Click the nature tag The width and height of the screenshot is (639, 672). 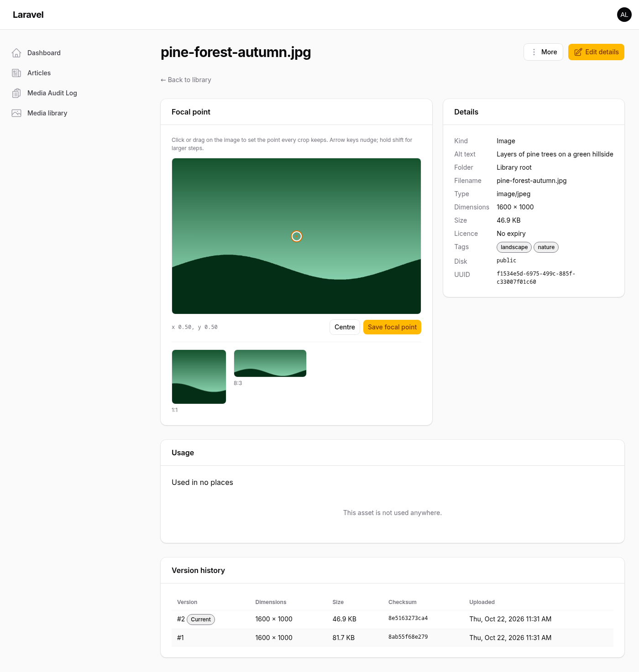(x=546, y=247)
